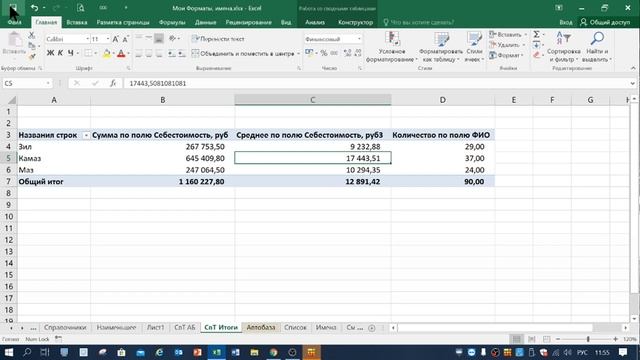Open Условное форматирование menu

[392, 47]
